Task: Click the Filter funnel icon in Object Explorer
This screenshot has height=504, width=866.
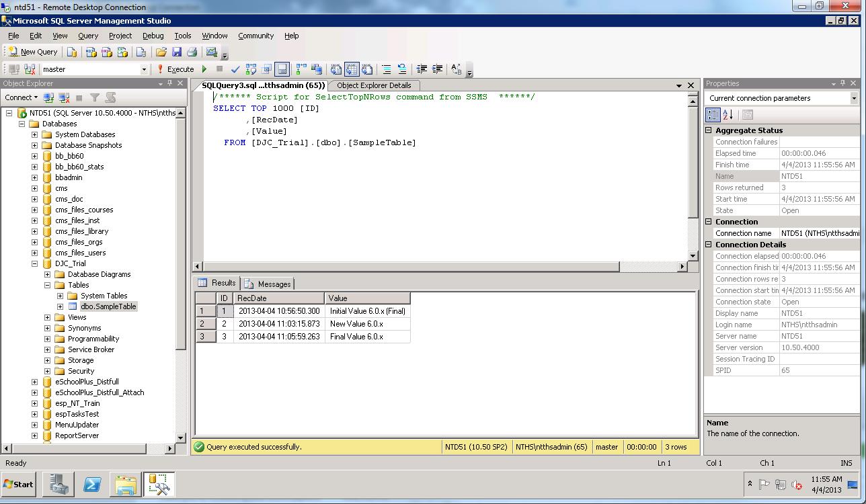Action: 95,97
